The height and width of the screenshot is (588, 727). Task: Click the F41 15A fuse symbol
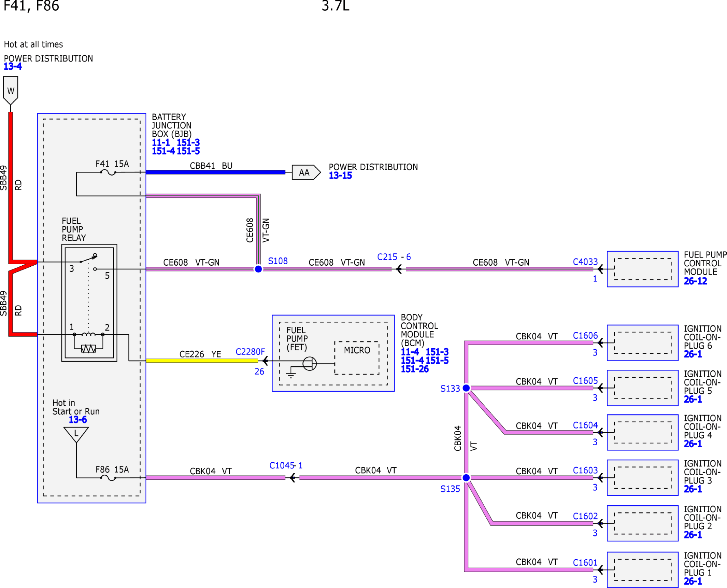tap(109, 172)
